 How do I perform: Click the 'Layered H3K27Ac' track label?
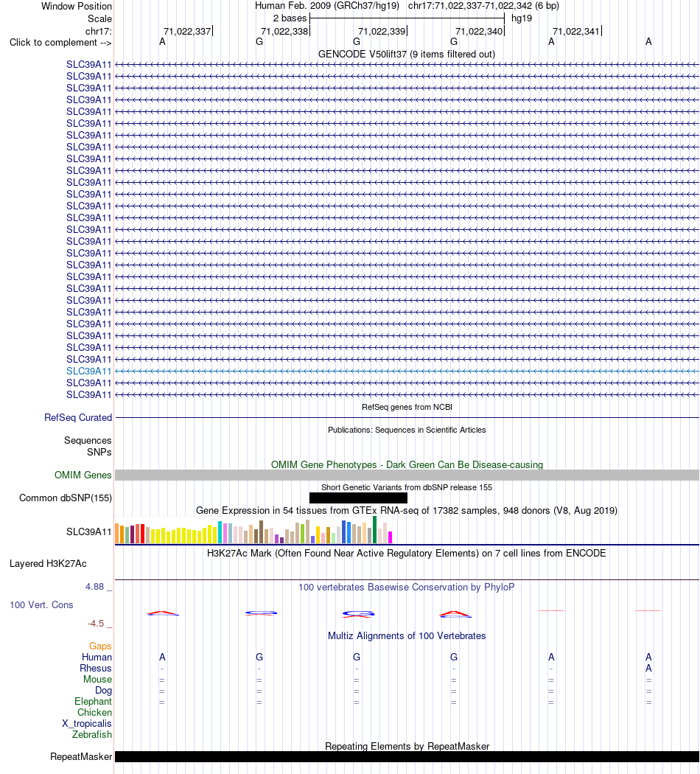(48, 564)
